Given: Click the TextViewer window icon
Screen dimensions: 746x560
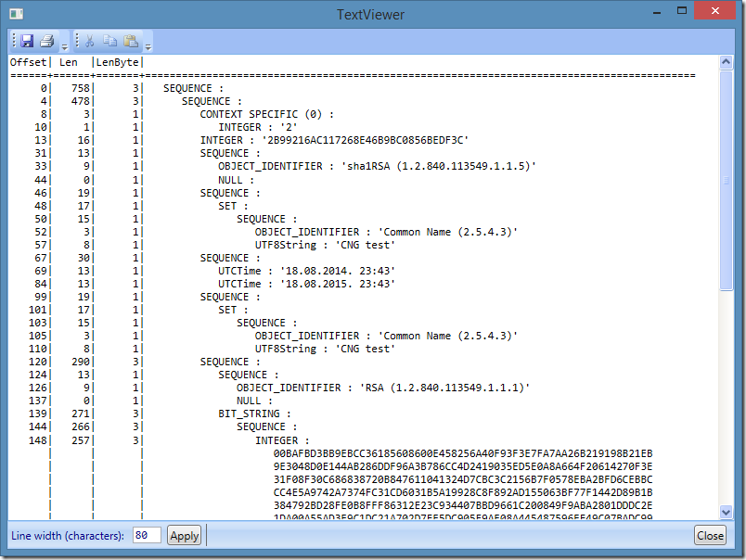Looking at the screenshot, I should [16, 14].
